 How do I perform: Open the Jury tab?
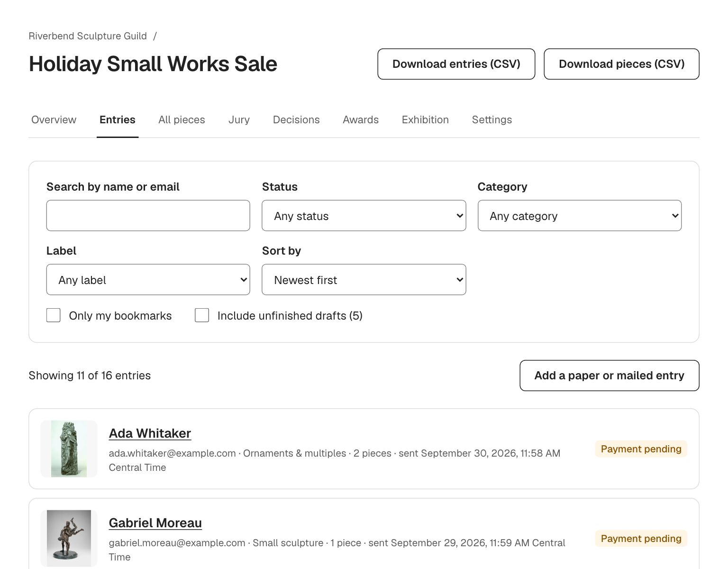pyautogui.click(x=239, y=119)
